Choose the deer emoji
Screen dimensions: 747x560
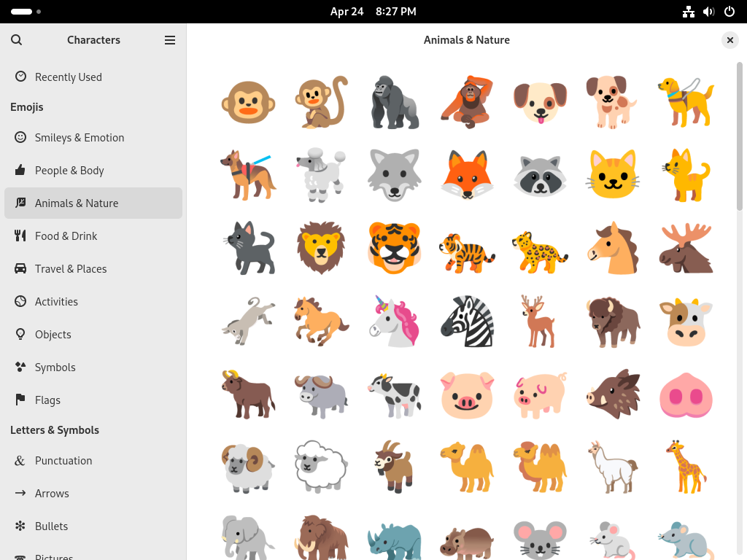tap(540, 322)
